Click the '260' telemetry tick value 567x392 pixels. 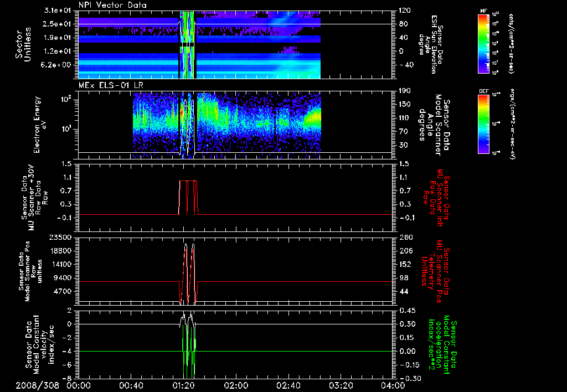(x=405, y=238)
